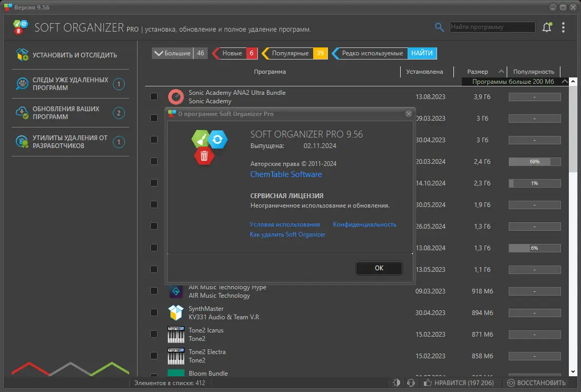Image resolution: width=581 pixels, height=392 pixels.
Task: Open the Условия использования link
Action: pyautogui.click(x=285, y=224)
